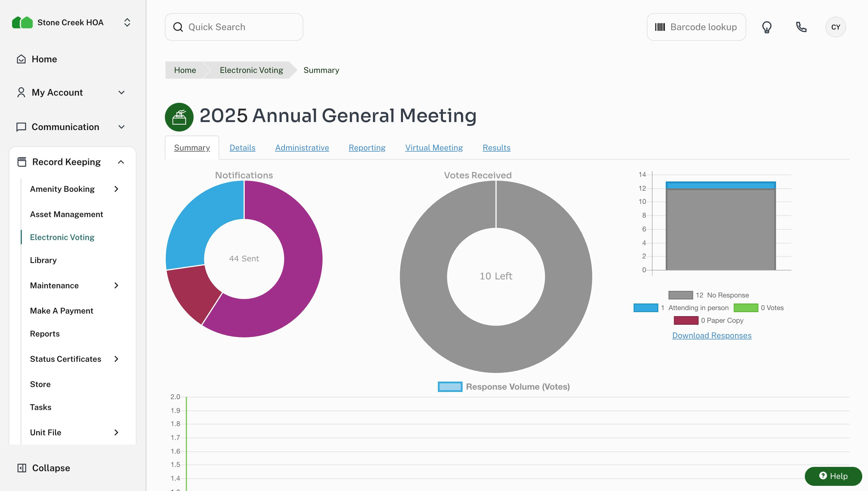Open the Virtual Meeting tab
Image resolution: width=868 pixels, height=491 pixels.
434,147
